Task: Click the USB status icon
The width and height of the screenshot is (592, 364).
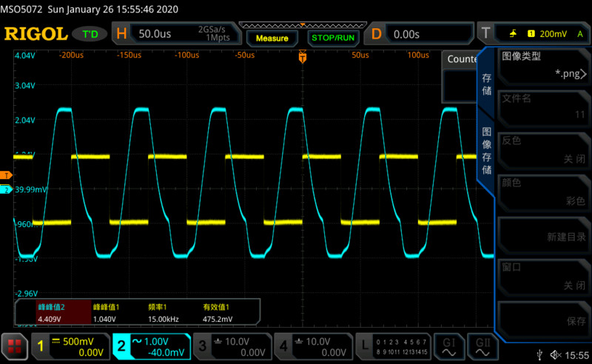Action: (544, 355)
